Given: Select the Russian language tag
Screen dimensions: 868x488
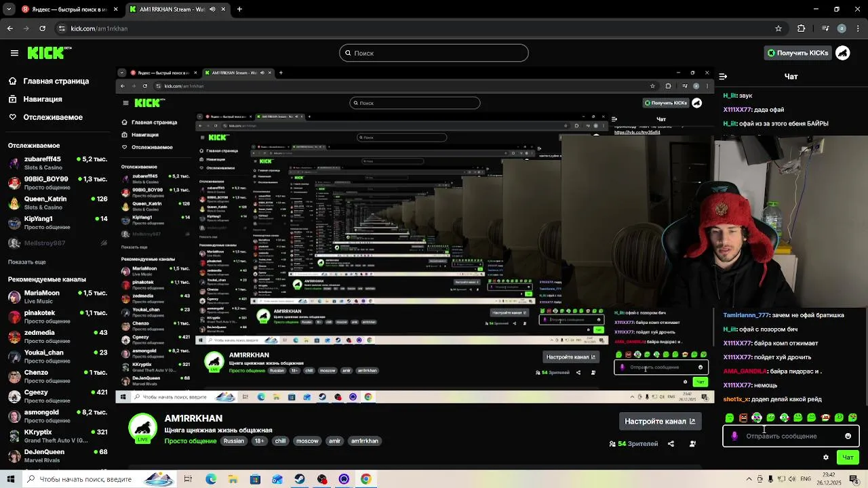Looking at the screenshot, I should 234,441.
